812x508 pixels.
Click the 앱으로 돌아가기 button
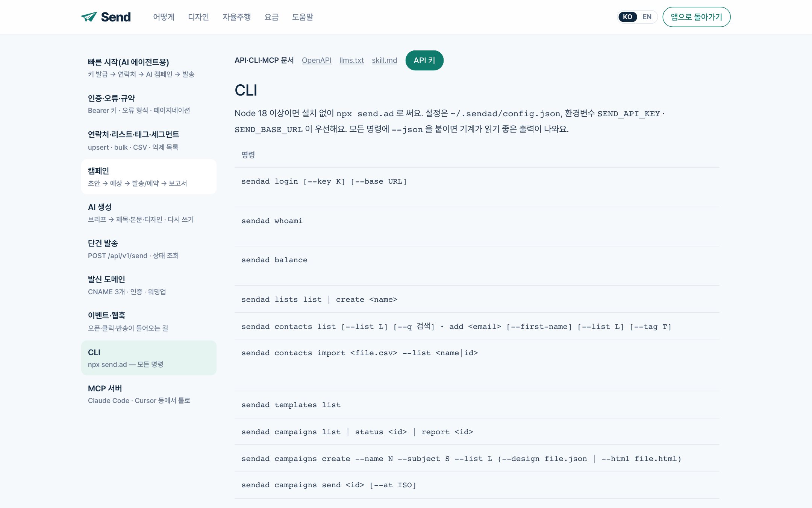click(x=696, y=17)
